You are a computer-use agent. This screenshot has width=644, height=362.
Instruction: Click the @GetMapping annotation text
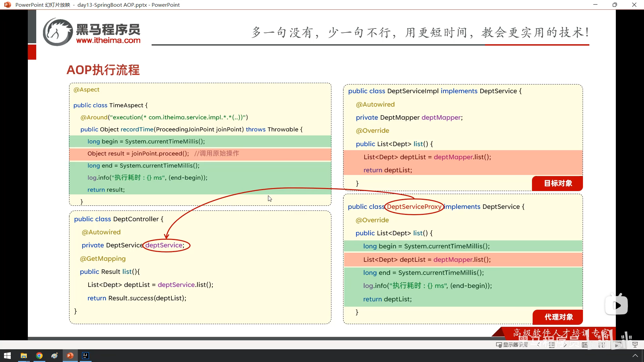(x=103, y=259)
